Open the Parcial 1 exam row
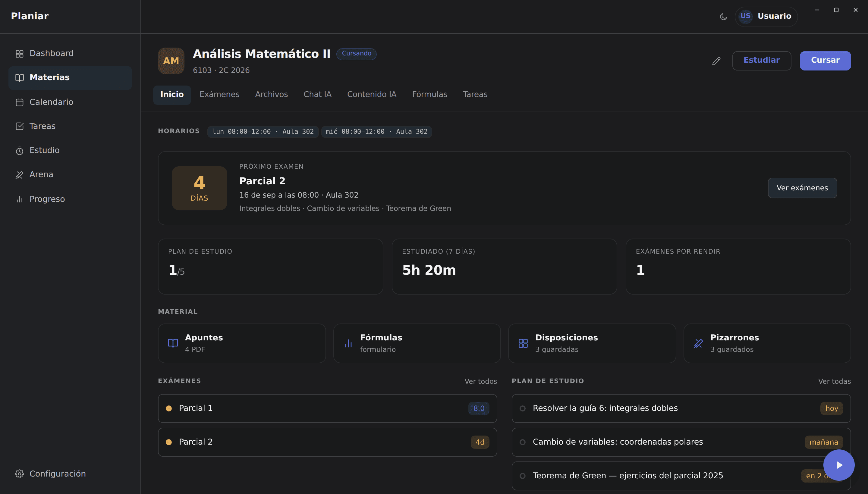Image resolution: width=868 pixels, height=494 pixels. [x=327, y=408]
